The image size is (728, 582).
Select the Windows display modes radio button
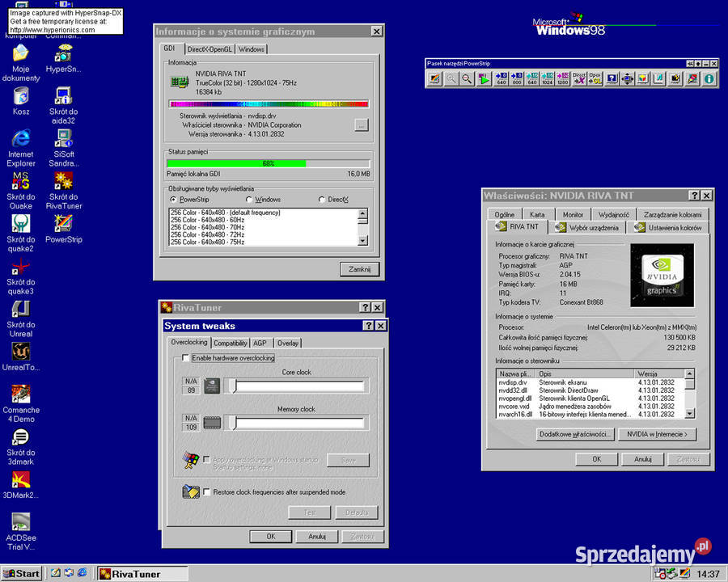249,200
